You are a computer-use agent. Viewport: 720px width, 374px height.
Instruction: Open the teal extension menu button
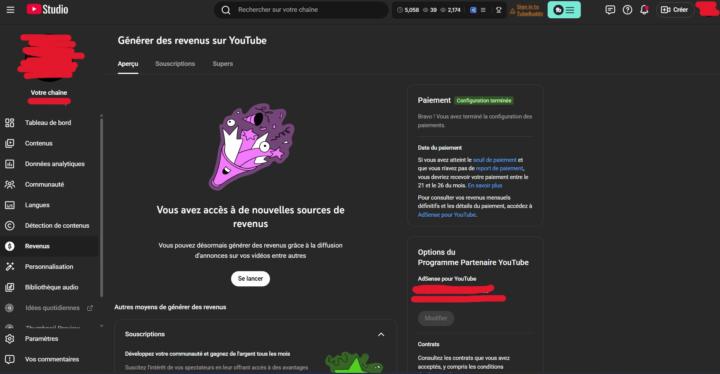(x=564, y=10)
